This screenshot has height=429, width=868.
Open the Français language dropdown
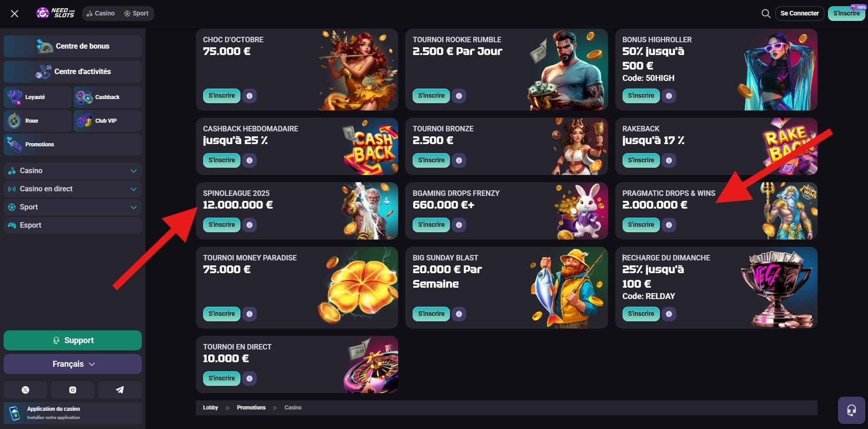pyautogui.click(x=73, y=364)
